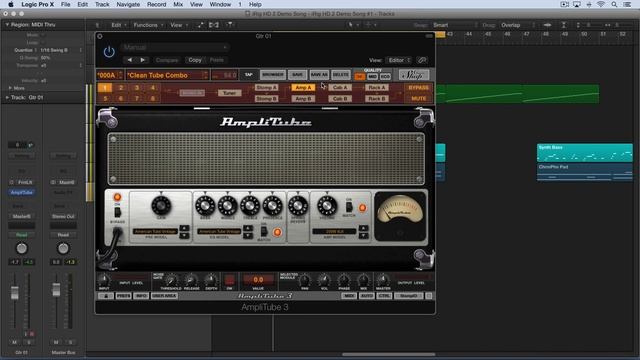Click the amp Volume knob

(327, 206)
